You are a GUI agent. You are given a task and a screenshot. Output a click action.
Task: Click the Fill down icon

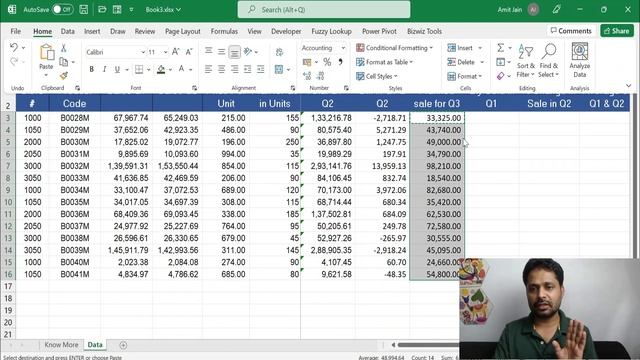[500, 62]
